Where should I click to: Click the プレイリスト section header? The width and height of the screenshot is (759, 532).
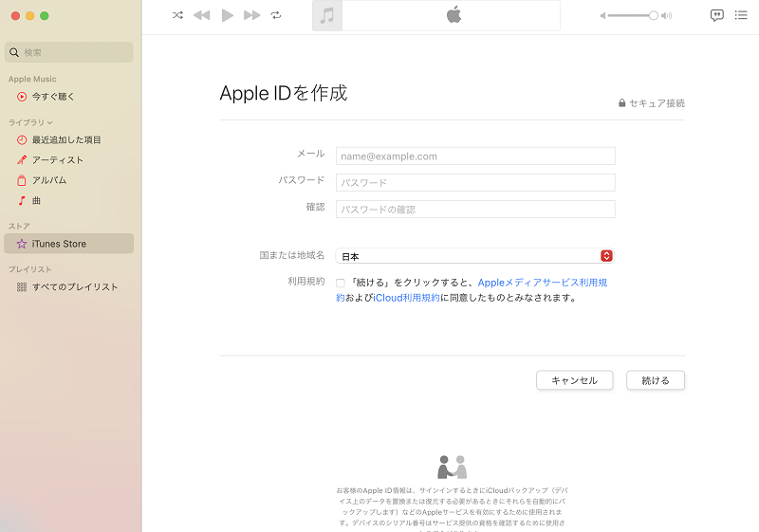pyautogui.click(x=30, y=269)
